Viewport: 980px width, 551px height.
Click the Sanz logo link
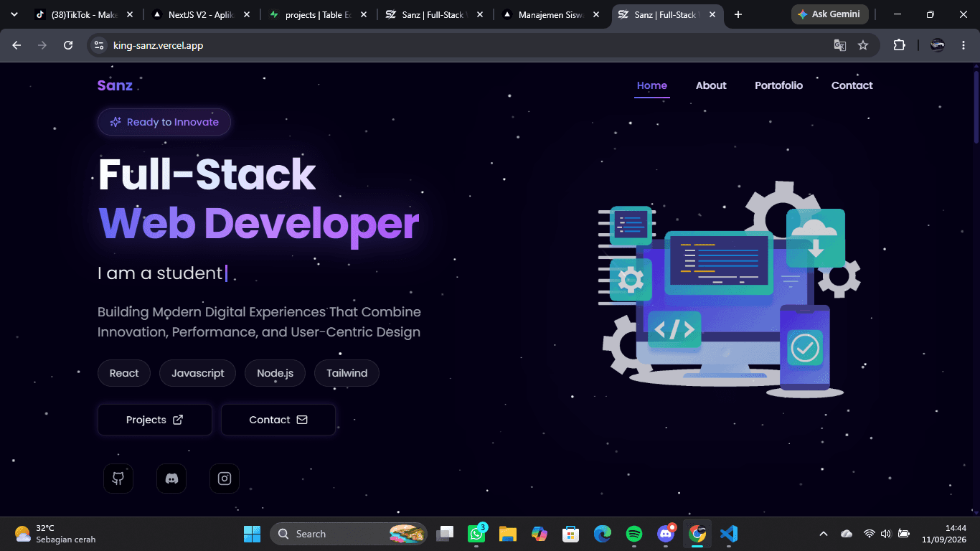click(x=115, y=85)
